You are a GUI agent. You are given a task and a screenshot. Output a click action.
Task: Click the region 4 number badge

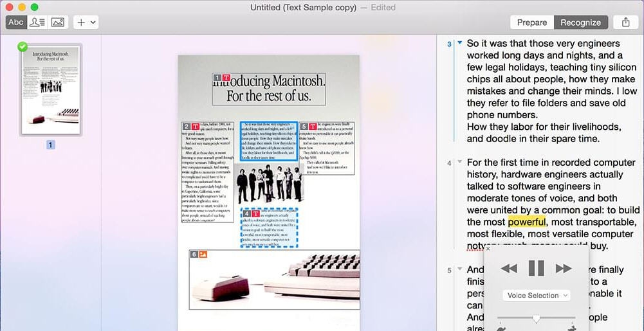(247, 213)
